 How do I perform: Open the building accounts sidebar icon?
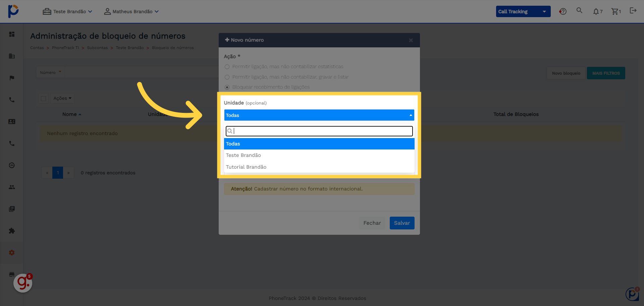coord(12,56)
